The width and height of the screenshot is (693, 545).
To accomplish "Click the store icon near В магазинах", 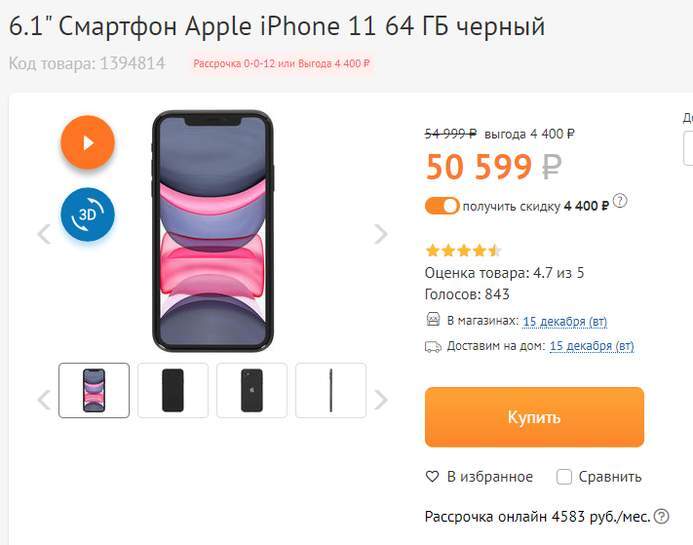I will click(433, 320).
